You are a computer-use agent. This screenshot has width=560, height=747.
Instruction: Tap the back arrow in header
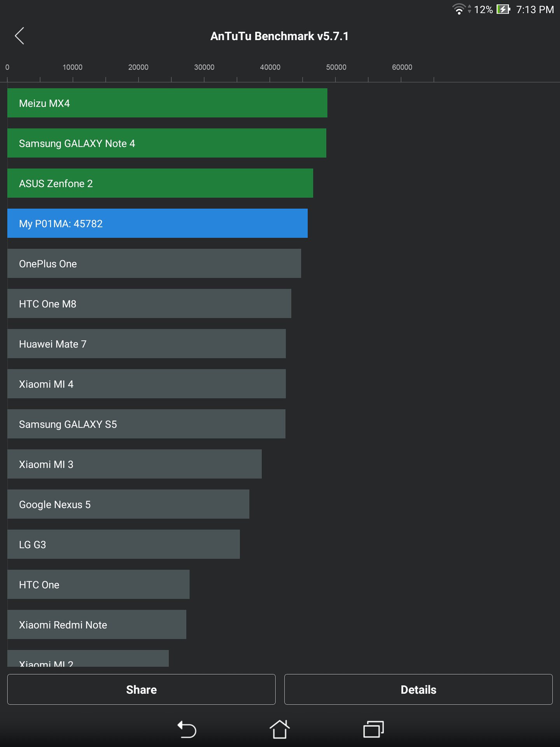[20, 36]
